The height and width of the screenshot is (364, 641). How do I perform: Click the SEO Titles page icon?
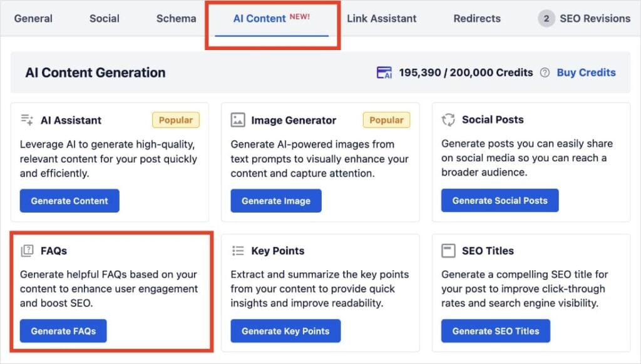tap(448, 250)
